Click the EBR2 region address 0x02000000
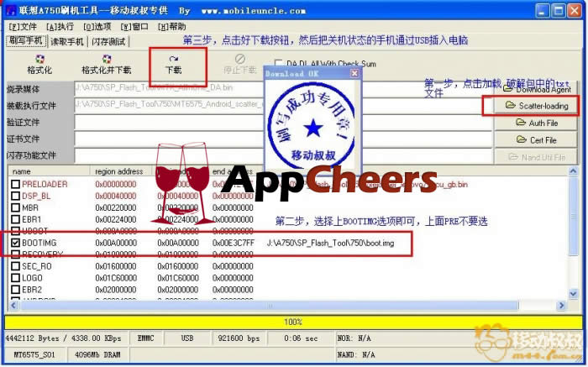Screen dimensions: 588x367 [116, 290]
